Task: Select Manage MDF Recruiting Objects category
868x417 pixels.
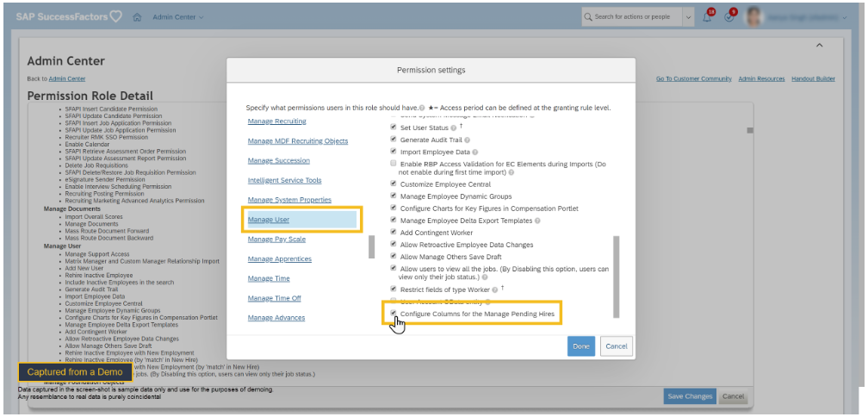Action: 298,141
